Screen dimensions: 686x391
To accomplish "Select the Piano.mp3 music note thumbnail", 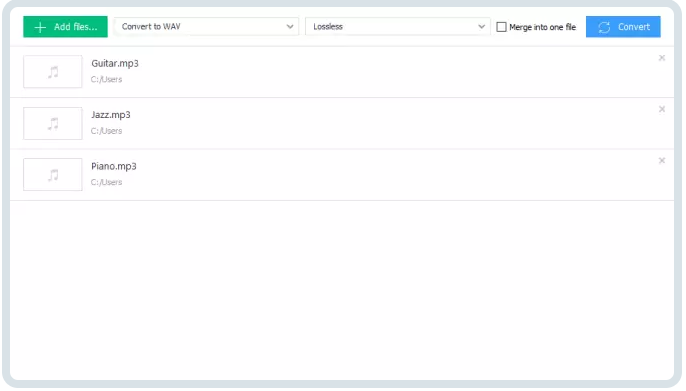I will [x=52, y=175].
